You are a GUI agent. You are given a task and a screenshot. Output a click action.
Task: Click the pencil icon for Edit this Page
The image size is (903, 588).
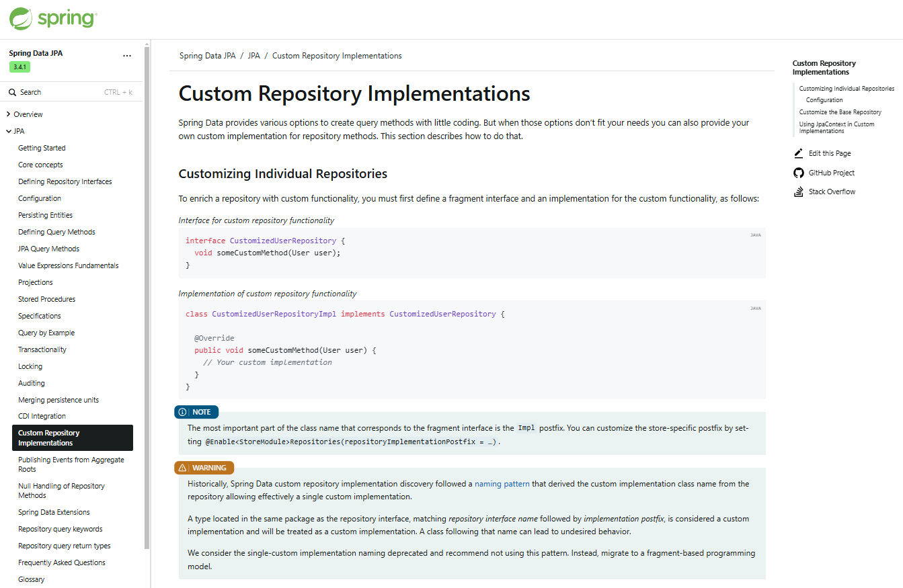[799, 153]
